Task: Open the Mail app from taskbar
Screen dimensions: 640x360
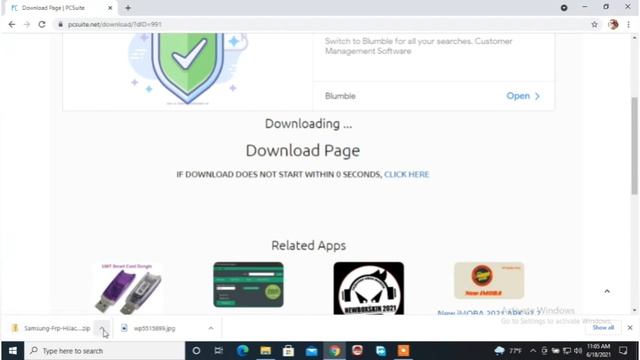Action: coord(311,351)
